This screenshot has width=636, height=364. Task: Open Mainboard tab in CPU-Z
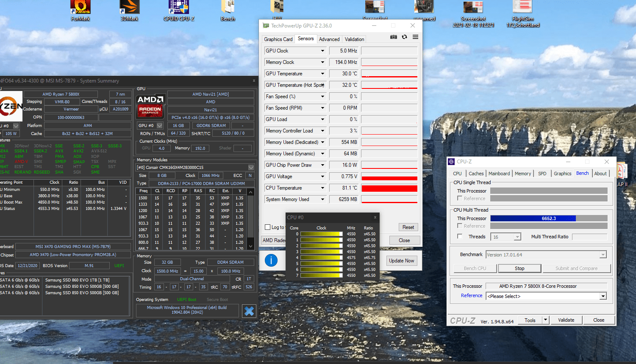coord(499,174)
